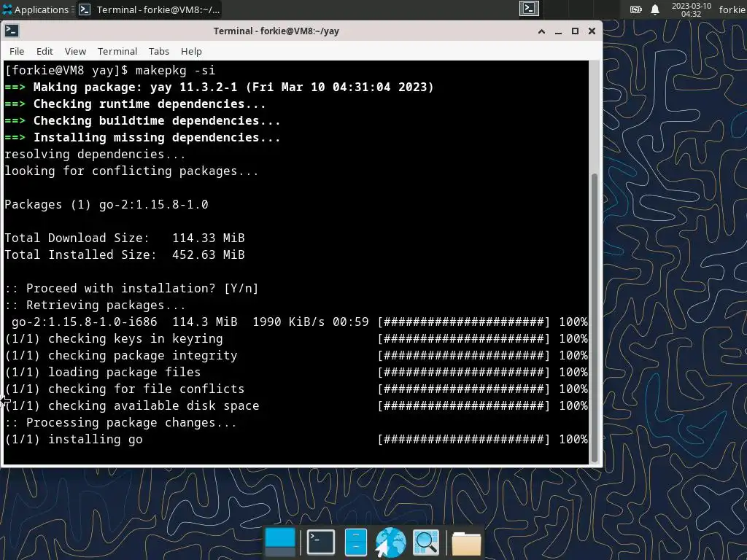Image resolution: width=747 pixels, height=560 pixels.
Task: Click ':: Processing package changes...' line
Action: point(120,422)
